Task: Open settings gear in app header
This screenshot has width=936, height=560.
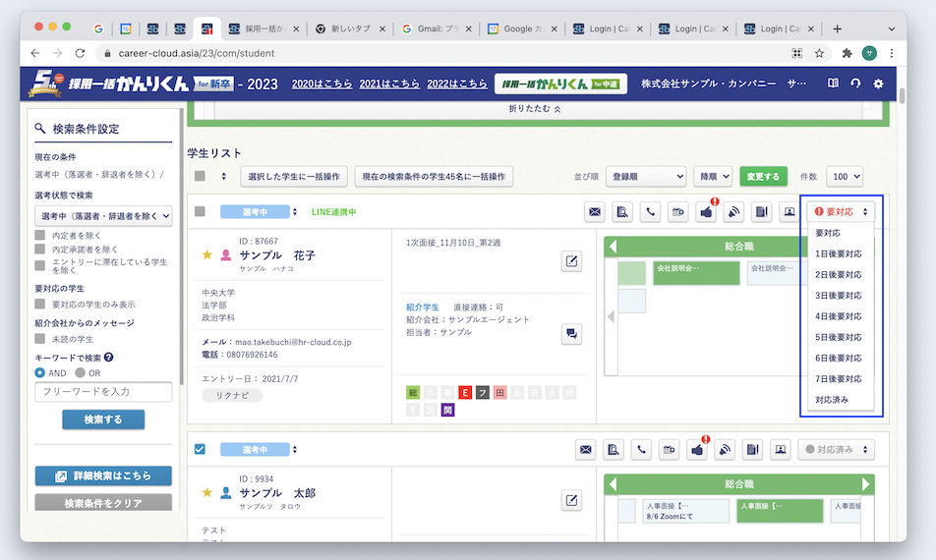Action: tap(878, 84)
